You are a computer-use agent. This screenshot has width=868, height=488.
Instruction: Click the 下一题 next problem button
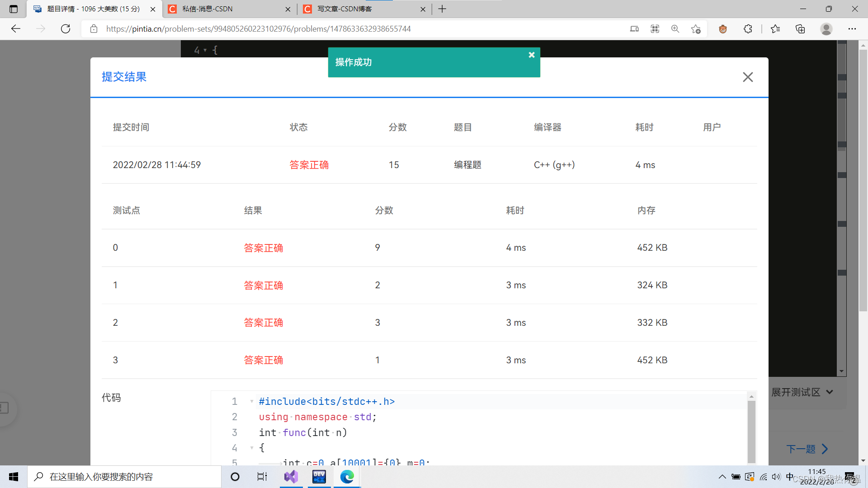(x=807, y=449)
